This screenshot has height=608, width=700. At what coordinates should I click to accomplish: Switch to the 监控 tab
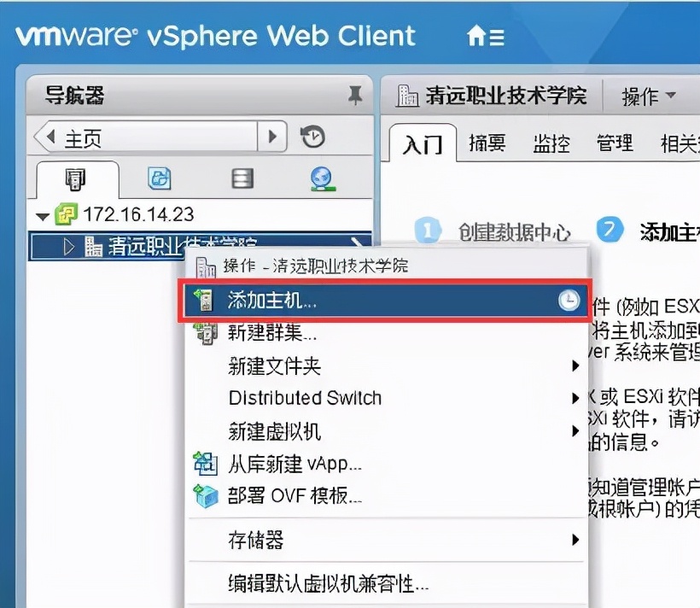click(551, 143)
